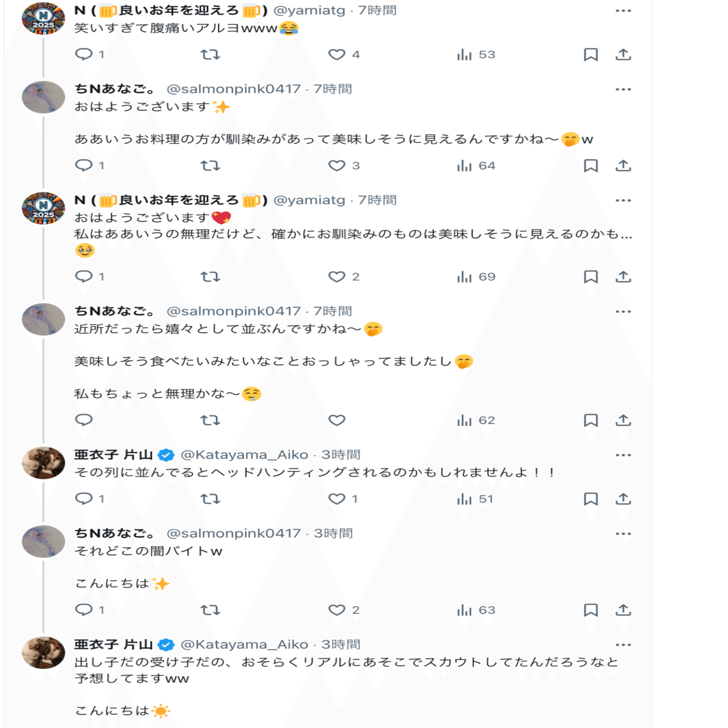
Task: Click the display name ちNあなご。 on the 近所だったら tweet
Action: (x=115, y=311)
